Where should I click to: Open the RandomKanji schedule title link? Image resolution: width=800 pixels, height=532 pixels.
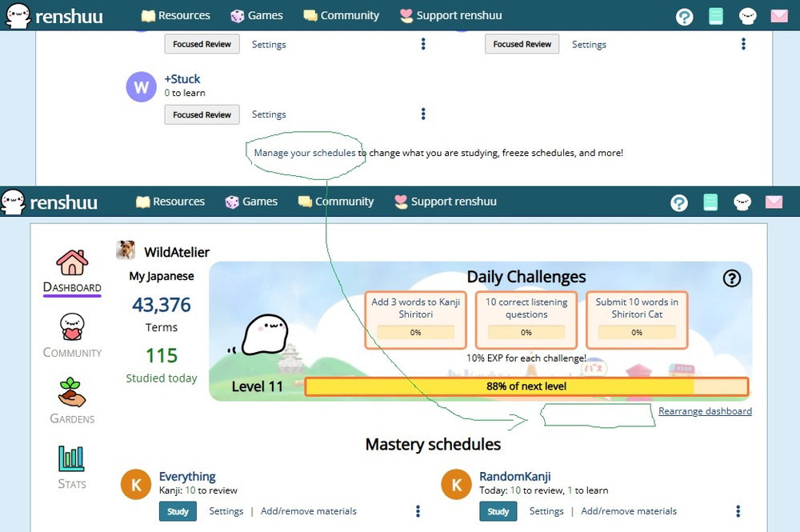(514, 477)
